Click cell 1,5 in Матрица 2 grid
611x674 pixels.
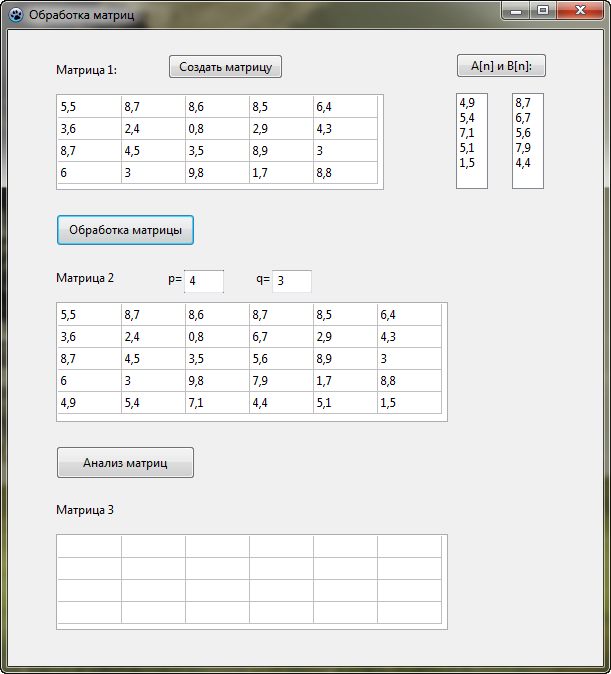[x=410, y=402]
